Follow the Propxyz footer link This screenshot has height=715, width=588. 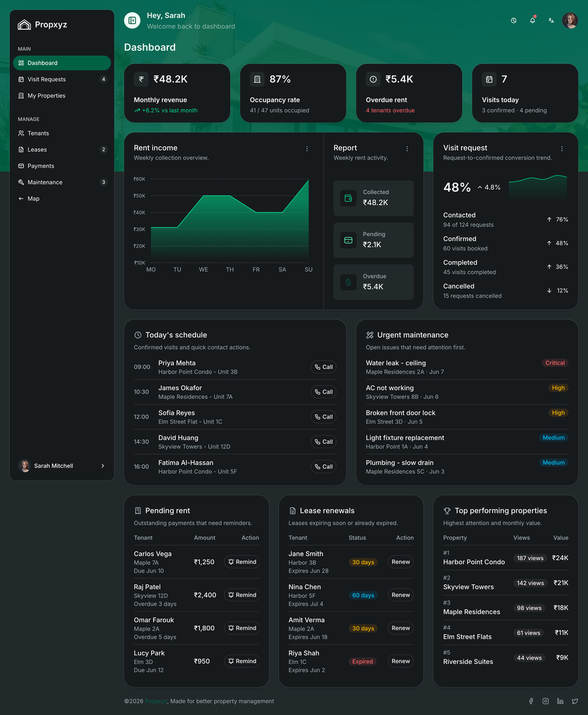pyautogui.click(x=156, y=701)
